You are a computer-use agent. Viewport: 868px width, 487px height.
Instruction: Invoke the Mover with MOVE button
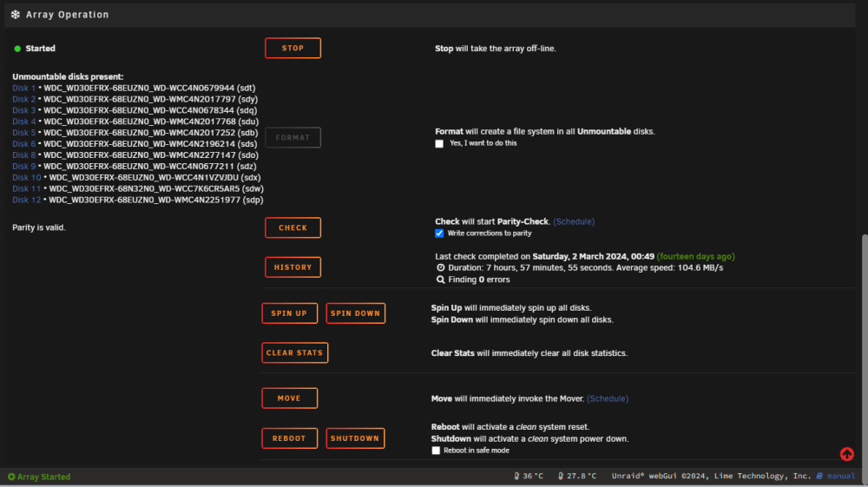click(290, 398)
